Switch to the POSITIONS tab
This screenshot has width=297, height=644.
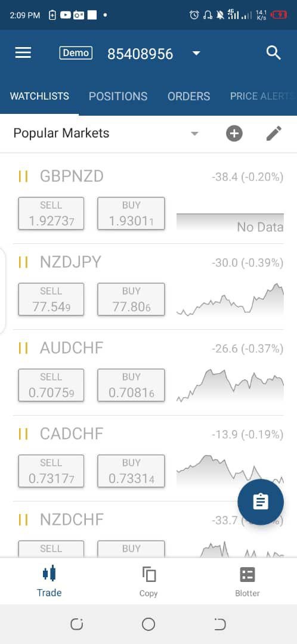point(118,96)
